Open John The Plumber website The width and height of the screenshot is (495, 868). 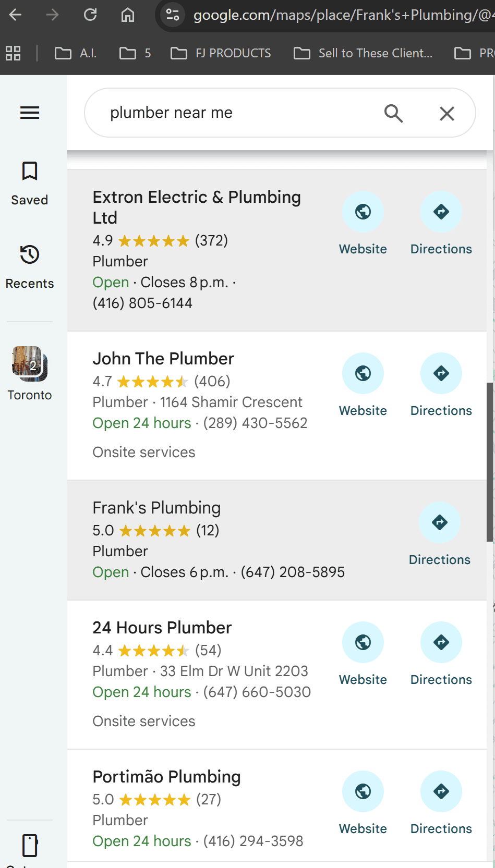[363, 374]
